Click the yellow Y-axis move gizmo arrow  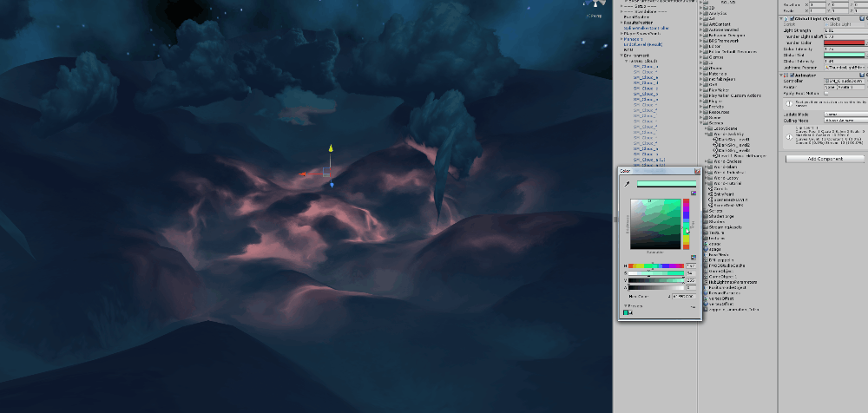point(331,148)
